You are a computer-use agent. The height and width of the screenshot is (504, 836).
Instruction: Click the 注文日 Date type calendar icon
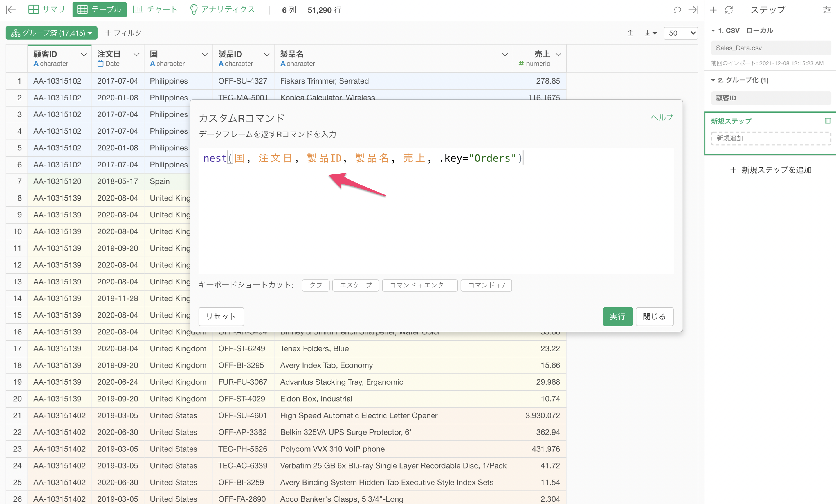[x=100, y=64]
